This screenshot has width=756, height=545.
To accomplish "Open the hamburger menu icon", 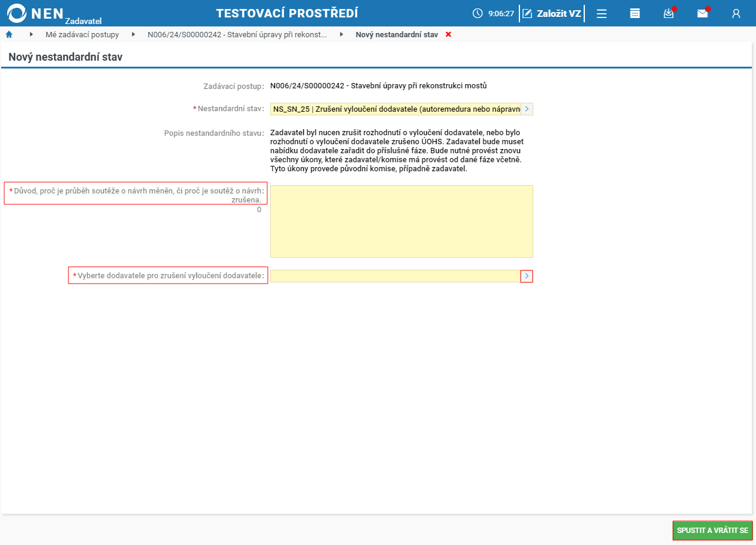I will [601, 13].
